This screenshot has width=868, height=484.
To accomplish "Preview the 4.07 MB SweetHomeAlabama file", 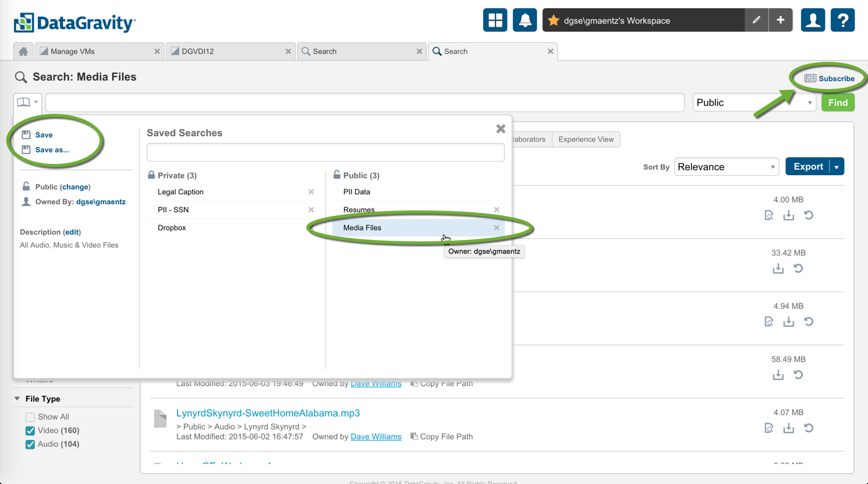I will point(768,428).
